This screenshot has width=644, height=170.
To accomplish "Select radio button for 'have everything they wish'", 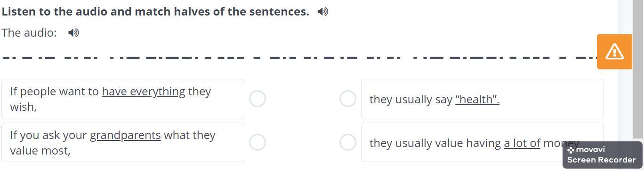I will [x=258, y=99].
